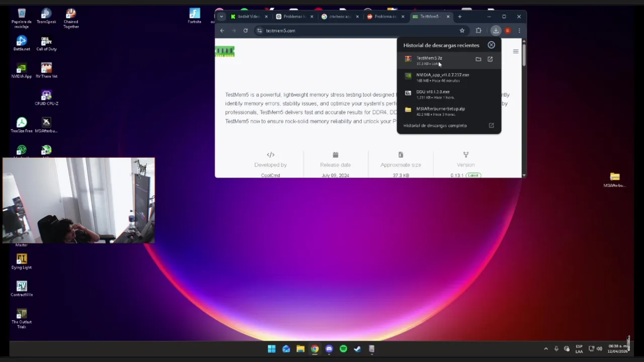View site information for testmem5.com

(x=260, y=31)
